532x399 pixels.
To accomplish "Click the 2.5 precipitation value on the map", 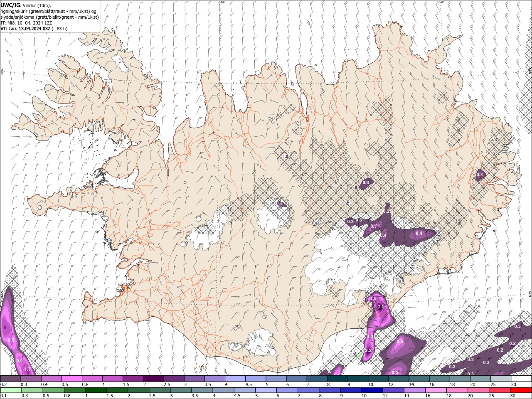I will [x=380, y=307].
